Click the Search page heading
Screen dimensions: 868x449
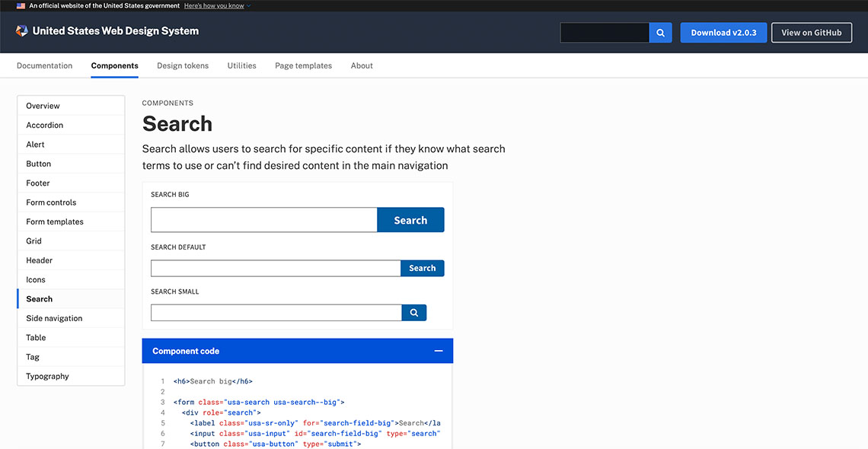(177, 123)
